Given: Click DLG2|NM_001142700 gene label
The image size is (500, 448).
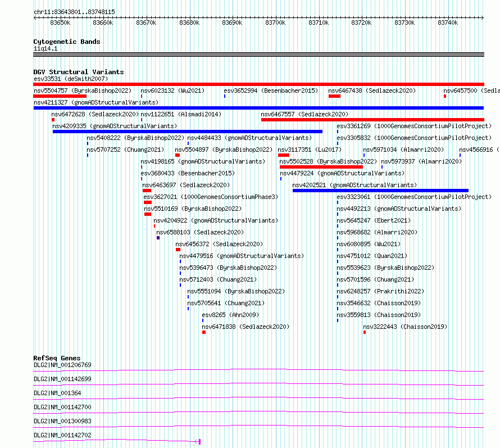Looking at the screenshot, I should (62, 407).
